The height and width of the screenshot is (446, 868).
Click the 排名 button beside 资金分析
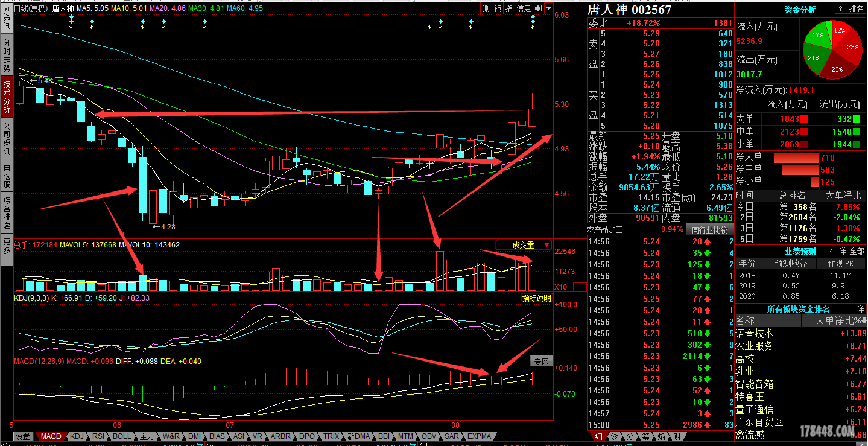click(857, 9)
